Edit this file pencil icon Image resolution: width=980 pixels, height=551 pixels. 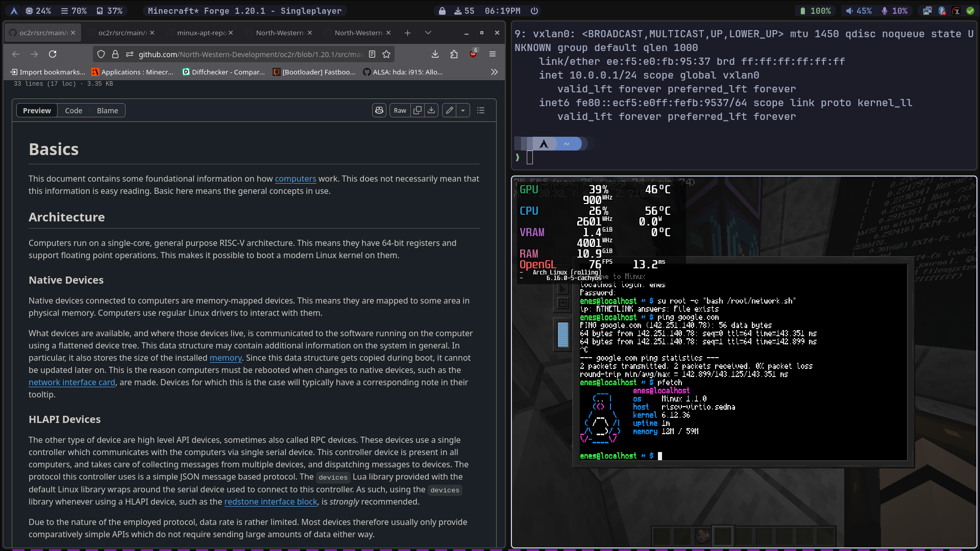point(449,110)
